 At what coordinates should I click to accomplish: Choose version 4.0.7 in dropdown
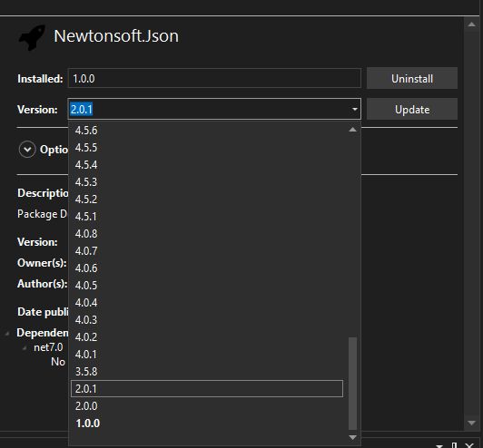(x=207, y=251)
